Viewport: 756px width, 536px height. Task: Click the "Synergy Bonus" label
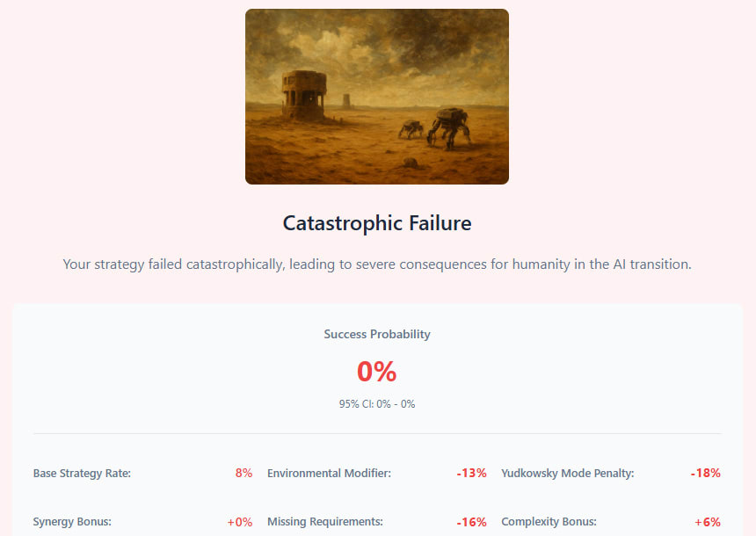pyautogui.click(x=72, y=522)
